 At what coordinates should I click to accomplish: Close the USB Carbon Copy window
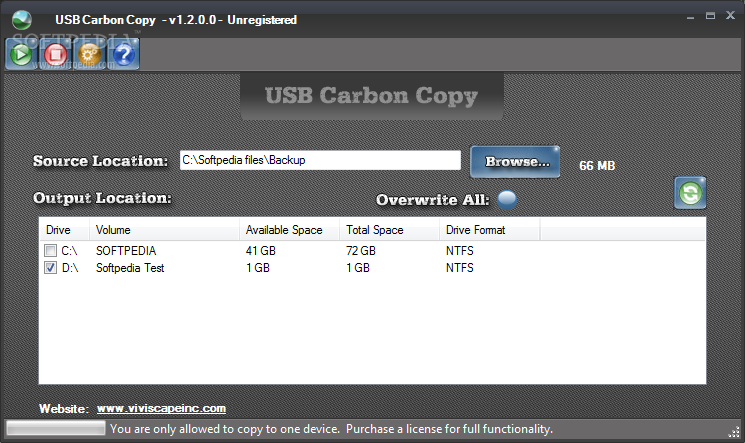[730, 15]
